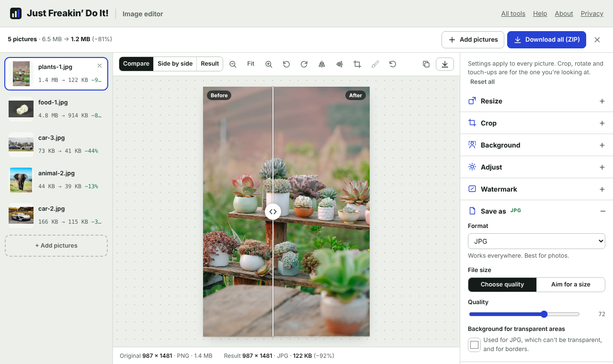Expand the Resize section
Screen dimensions: 613x364
click(x=536, y=101)
